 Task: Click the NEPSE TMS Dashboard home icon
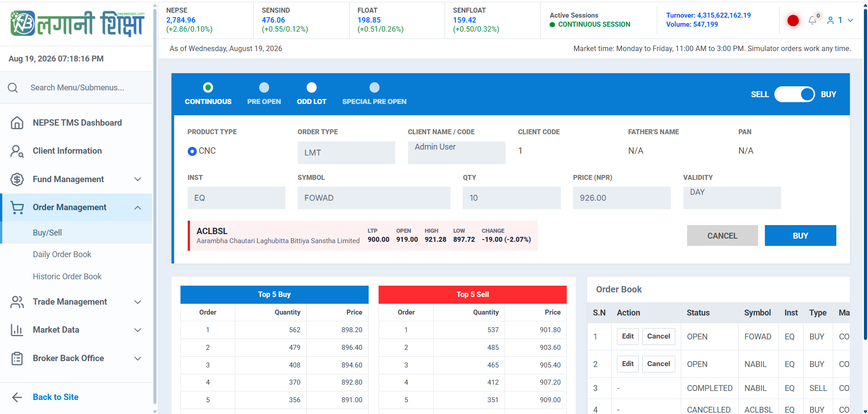[17, 123]
